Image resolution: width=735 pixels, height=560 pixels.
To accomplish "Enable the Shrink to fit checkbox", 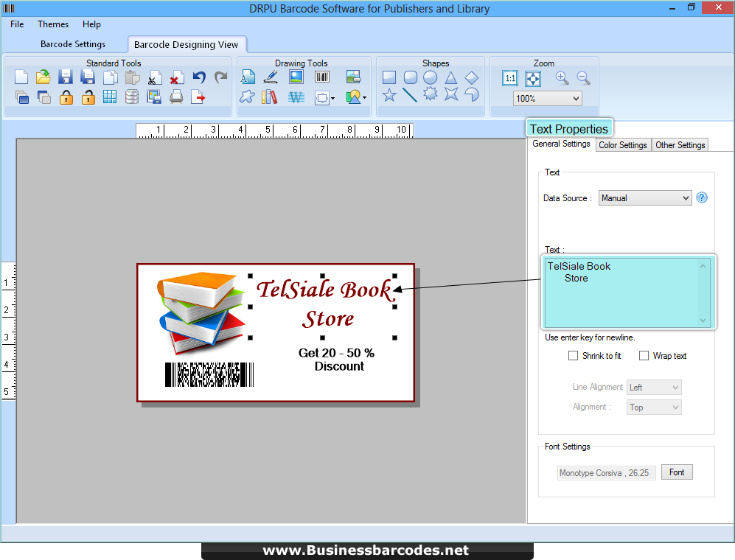I will (x=574, y=355).
